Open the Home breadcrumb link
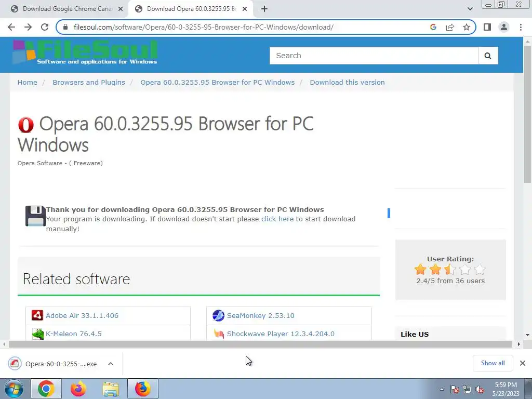Viewport: 532px width, 399px height. pyautogui.click(x=28, y=83)
